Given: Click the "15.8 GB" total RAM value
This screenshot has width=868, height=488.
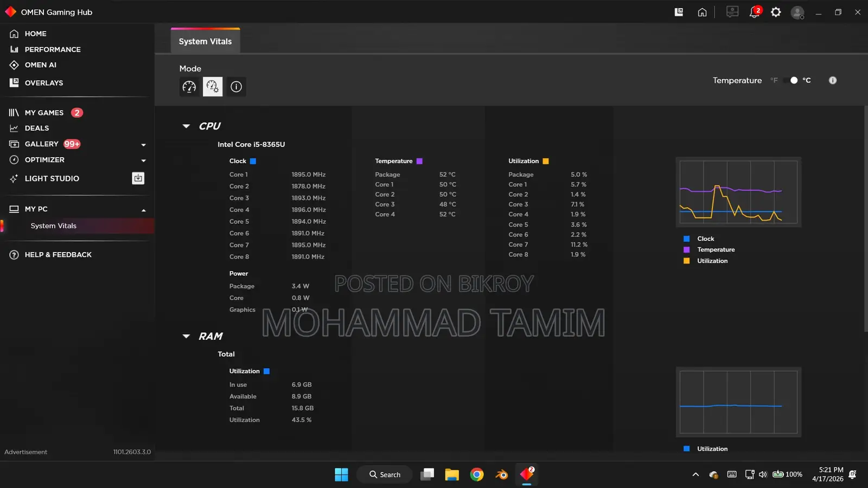Looking at the screenshot, I should click(303, 408).
